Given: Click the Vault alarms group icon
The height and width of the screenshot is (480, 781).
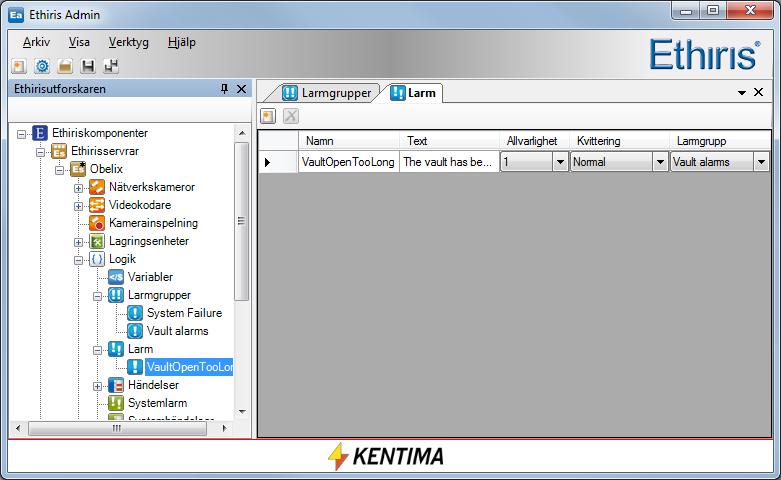Looking at the screenshot, I should (134, 331).
